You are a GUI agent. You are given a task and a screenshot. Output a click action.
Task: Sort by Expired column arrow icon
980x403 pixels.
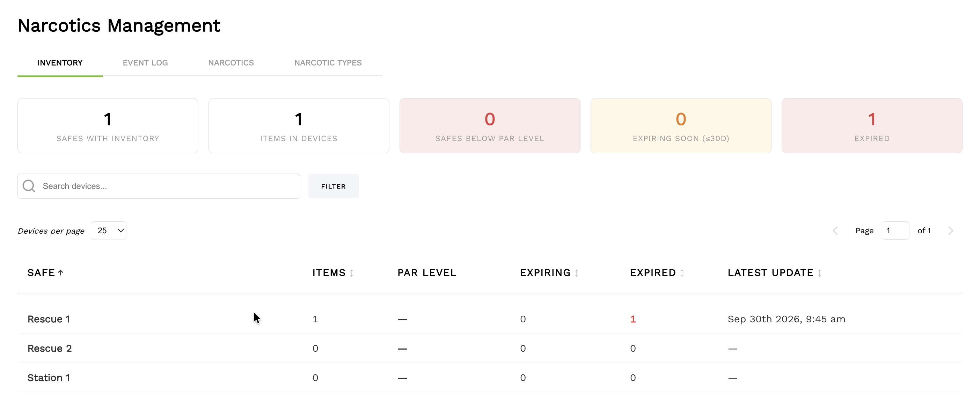pyautogui.click(x=682, y=273)
